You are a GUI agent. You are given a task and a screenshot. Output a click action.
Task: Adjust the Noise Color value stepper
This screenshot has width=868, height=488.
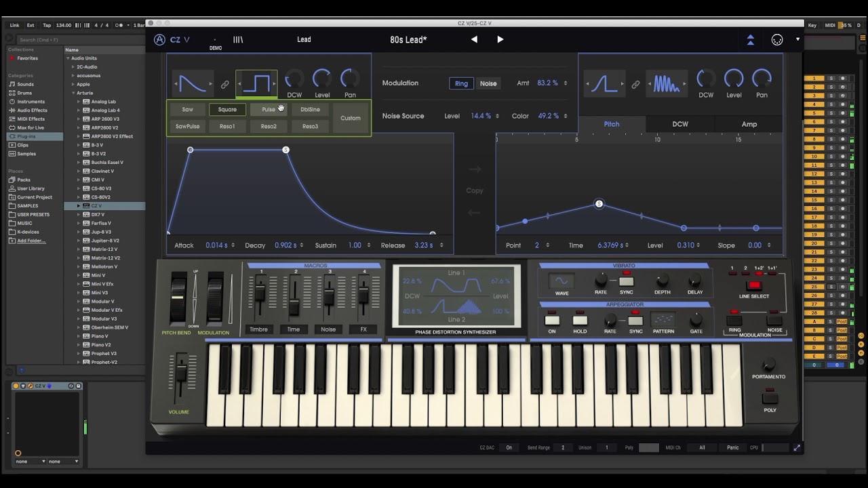566,116
